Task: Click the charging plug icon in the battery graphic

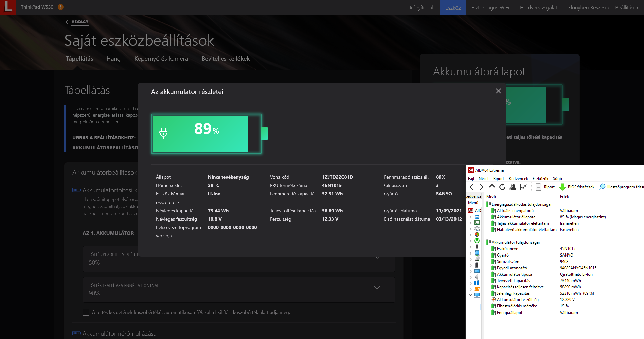Action: 163,133
